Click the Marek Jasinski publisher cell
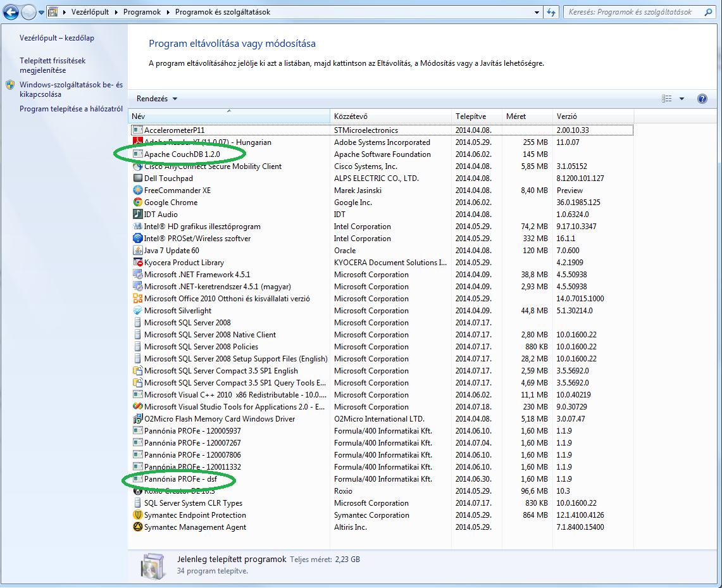Image resolution: width=722 pixels, height=588 pixels. pyautogui.click(x=358, y=190)
